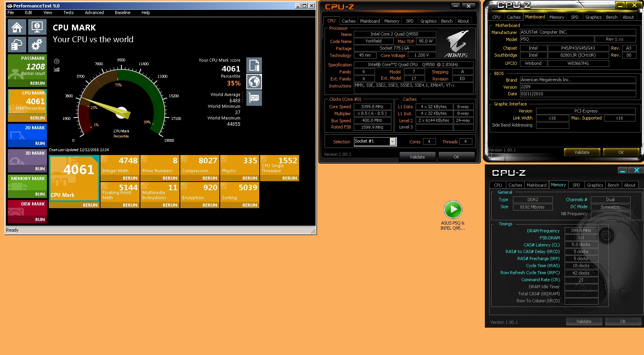
Task: Click the small chart icon beside the gauge
Action: point(57,69)
